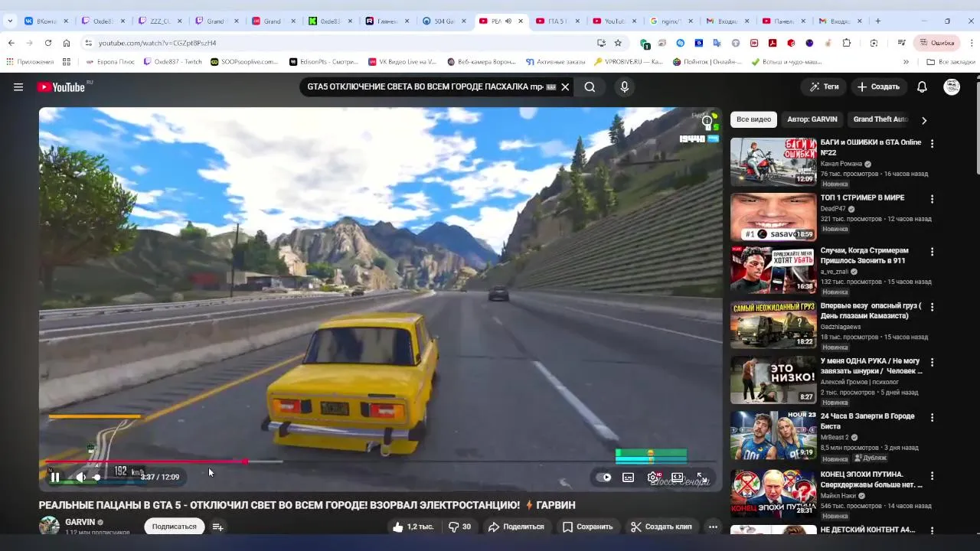Image resolution: width=980 pixels, height=551 pixels.
Task: Share video via Поделиться
Action: [x=516, y=527]
